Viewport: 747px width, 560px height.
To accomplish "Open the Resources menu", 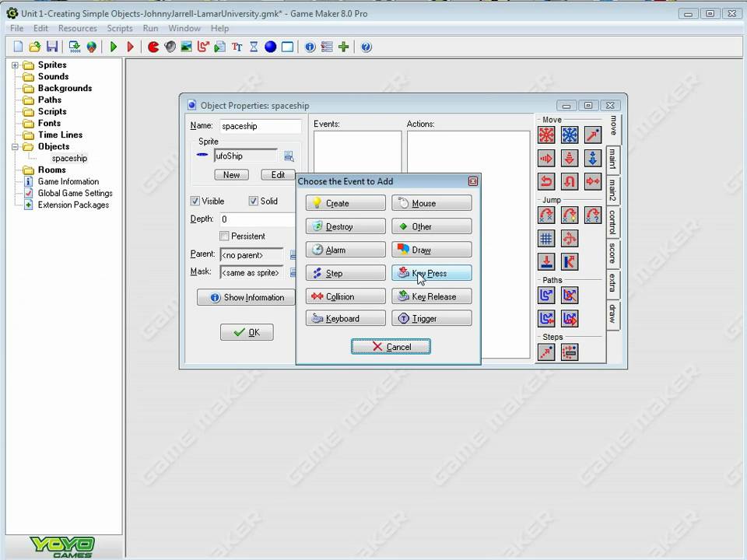I will point(78,28).
